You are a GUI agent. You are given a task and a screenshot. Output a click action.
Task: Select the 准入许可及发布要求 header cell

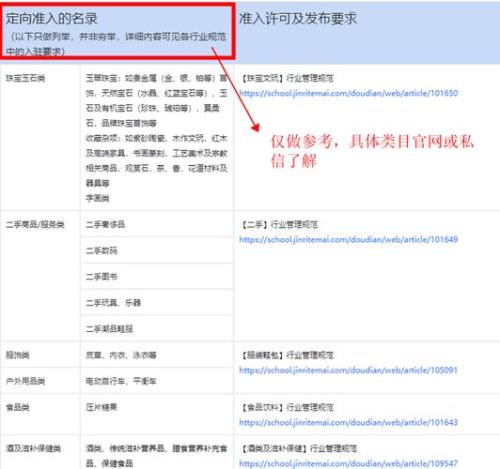point(367,32)
